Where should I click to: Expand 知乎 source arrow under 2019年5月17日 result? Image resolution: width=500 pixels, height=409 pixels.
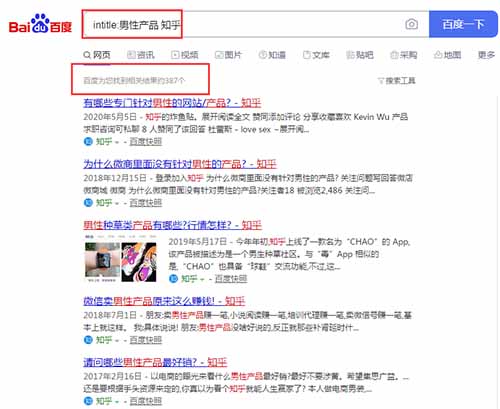[202, 279]
